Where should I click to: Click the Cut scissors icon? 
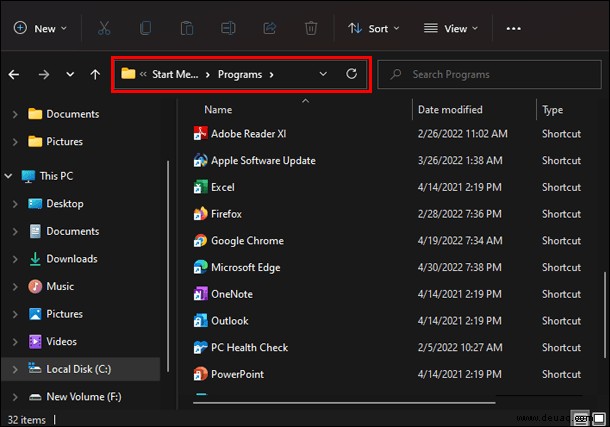pyautogui.click(x=104, y=28)
